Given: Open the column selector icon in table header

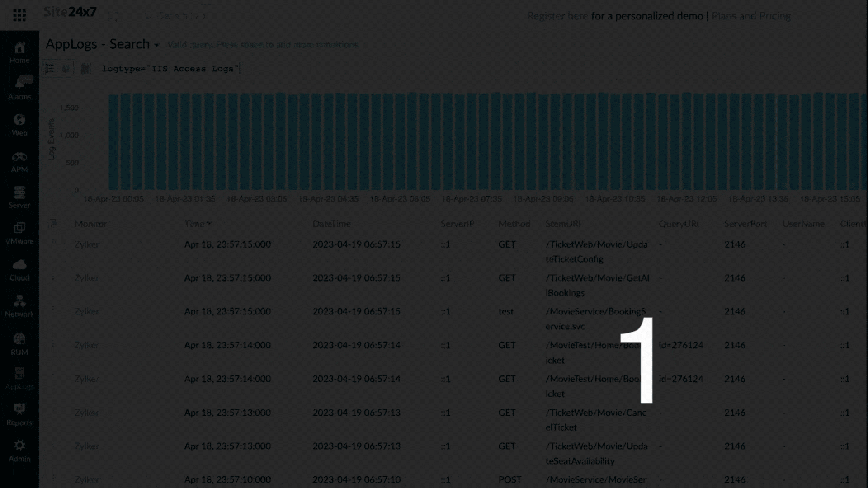Looking at the screenshot, I should click(x=52, y=223).
